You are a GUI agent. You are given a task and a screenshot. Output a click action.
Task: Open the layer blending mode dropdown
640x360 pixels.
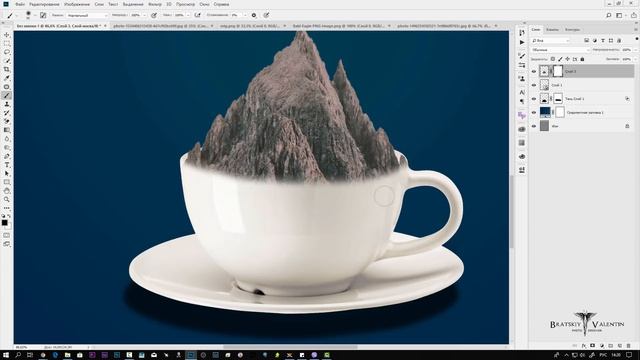click(560, 50)
